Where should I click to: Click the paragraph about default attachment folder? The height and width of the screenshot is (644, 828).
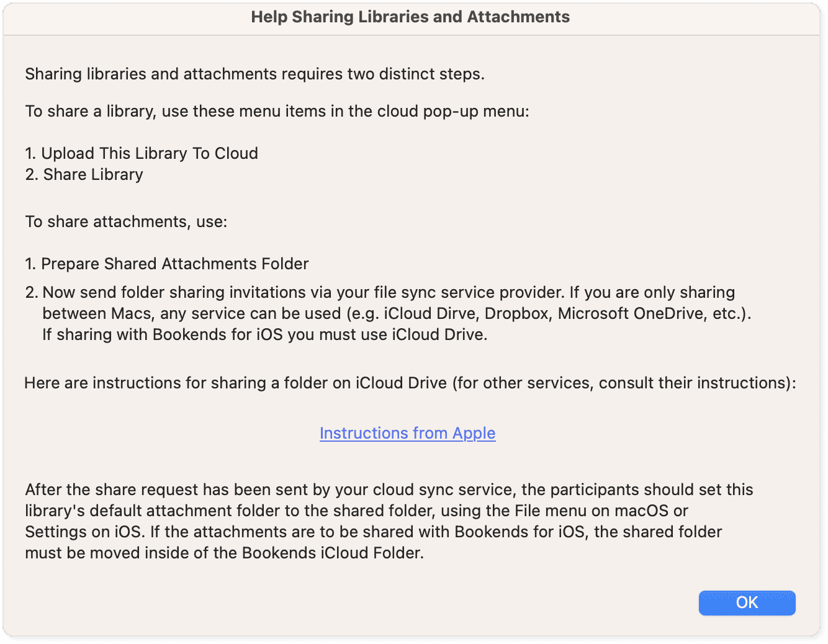click(389, 521)
